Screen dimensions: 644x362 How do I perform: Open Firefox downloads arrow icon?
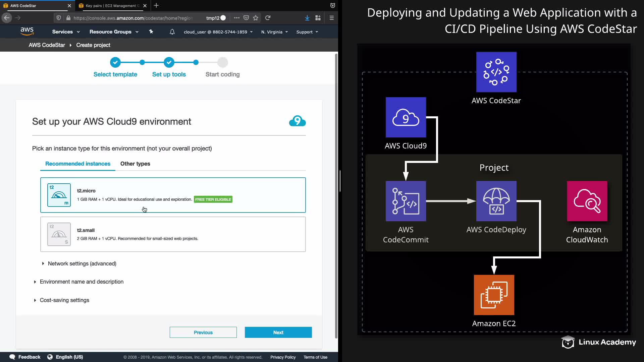click(x=307, y=18)
